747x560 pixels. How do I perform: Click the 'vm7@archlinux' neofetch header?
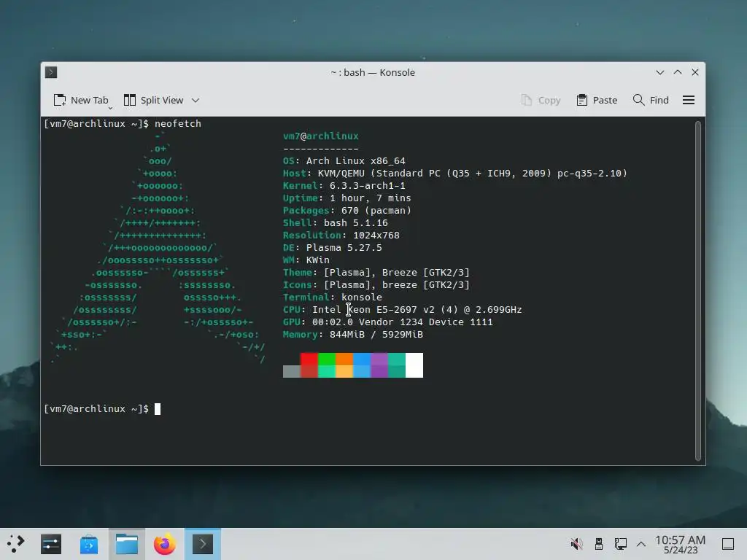click(321, 136)
